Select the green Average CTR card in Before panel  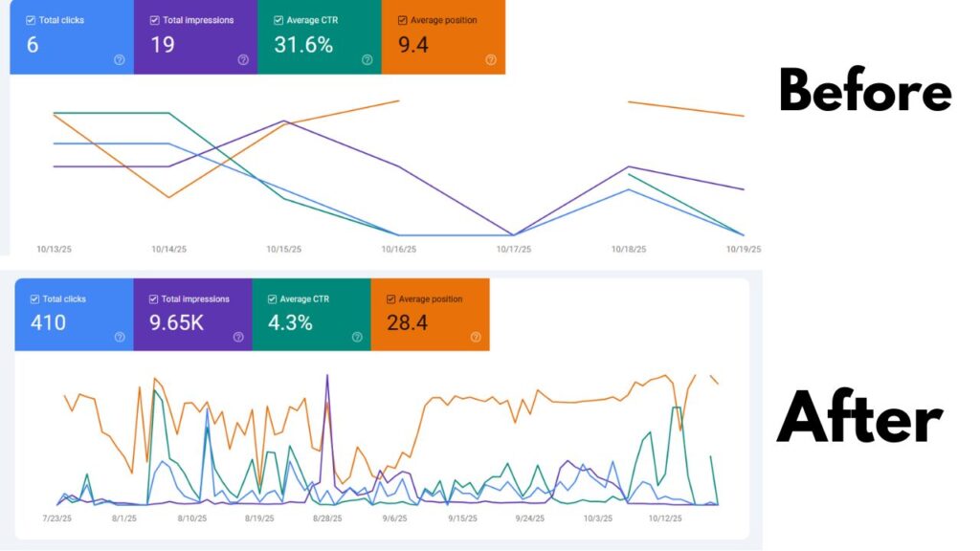pyautogui.click(x=321, y=38)
